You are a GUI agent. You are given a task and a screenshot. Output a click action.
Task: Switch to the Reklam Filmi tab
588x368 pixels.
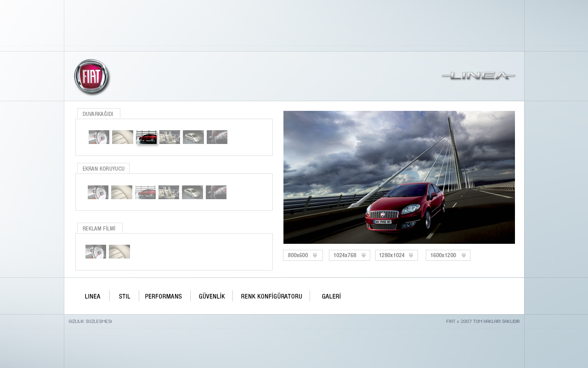[100, 228]
